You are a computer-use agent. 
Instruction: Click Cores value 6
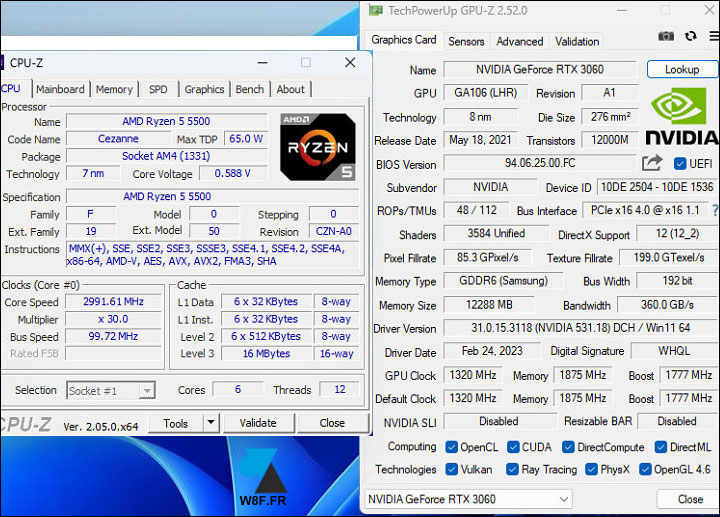tap(238, 389)
